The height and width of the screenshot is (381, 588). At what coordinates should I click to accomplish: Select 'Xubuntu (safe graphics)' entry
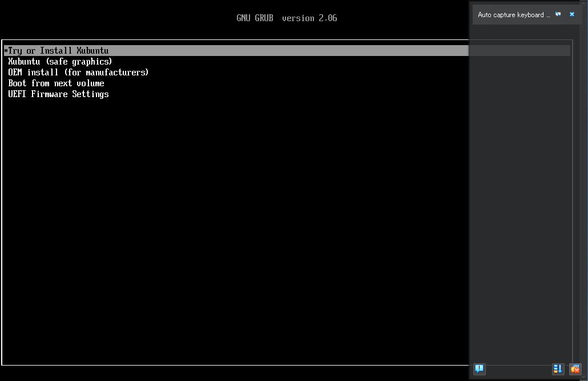pos(60,62)
